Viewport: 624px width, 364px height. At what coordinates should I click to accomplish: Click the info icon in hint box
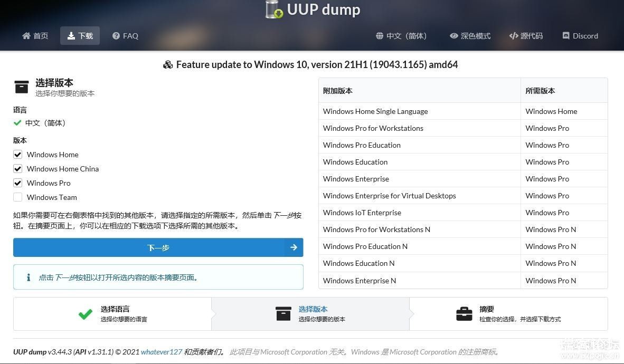29,277
